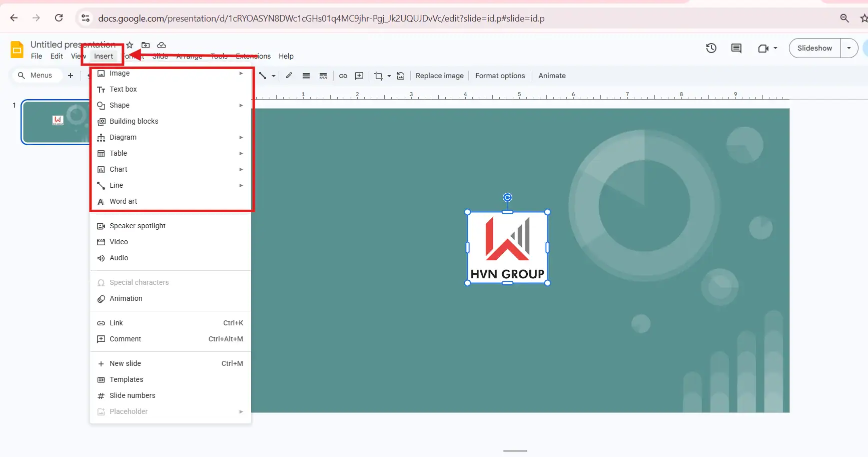The height and width of the screenshot is (457, 868).
Task: Click the crop image tool icon
Action: coord(378,76)
